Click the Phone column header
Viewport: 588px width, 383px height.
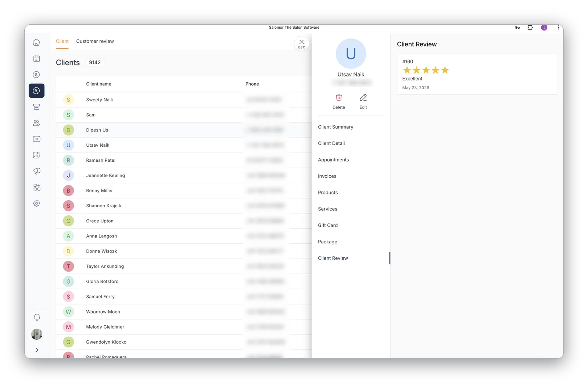pyautogui.click(x=252, y=84)
